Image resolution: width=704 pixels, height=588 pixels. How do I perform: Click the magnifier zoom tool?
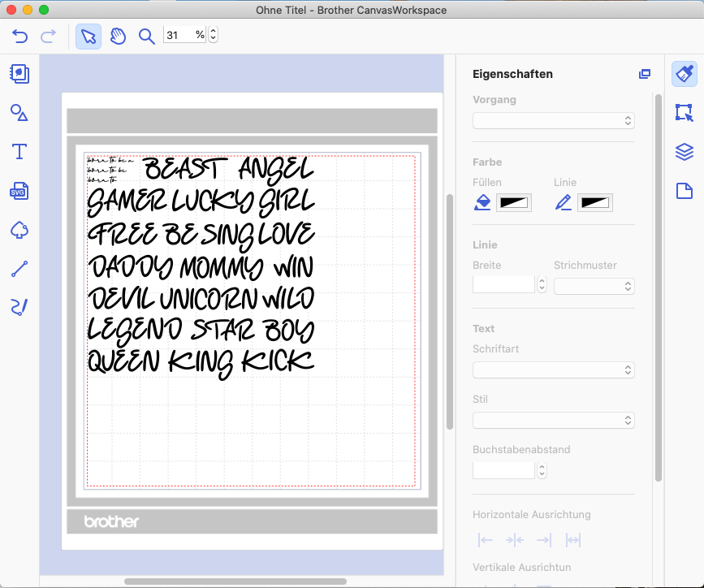coord(147,37)
